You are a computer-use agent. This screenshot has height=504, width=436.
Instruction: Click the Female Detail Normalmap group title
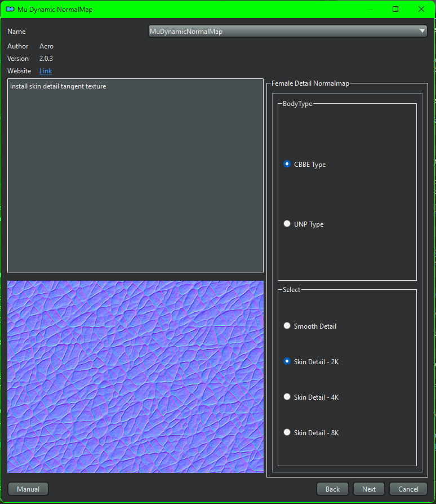tap(310, 83)
